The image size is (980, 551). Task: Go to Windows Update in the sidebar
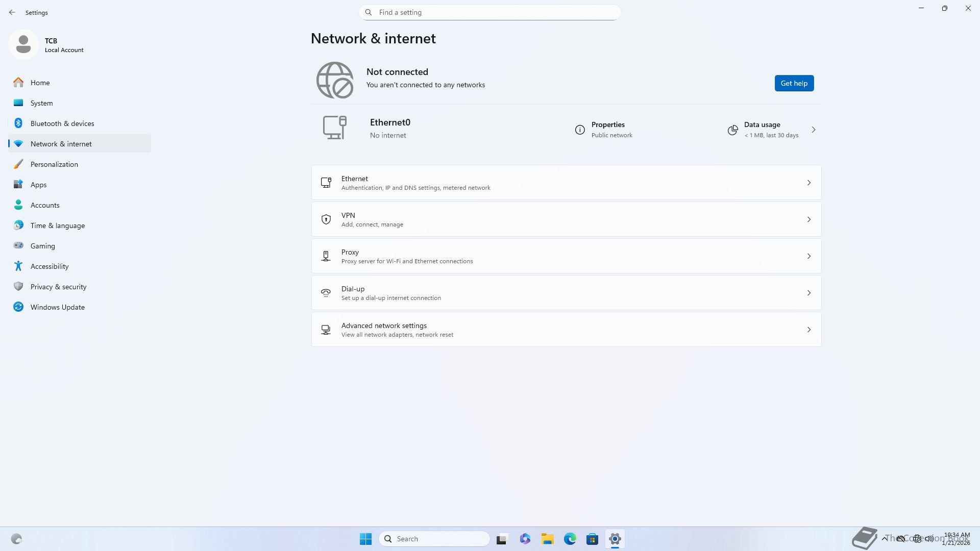click(x=57, y=307)
